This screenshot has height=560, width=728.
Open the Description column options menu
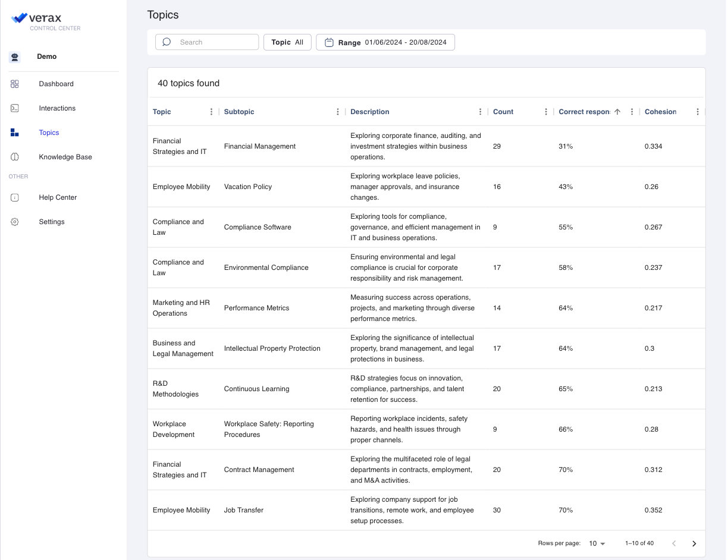481,112
